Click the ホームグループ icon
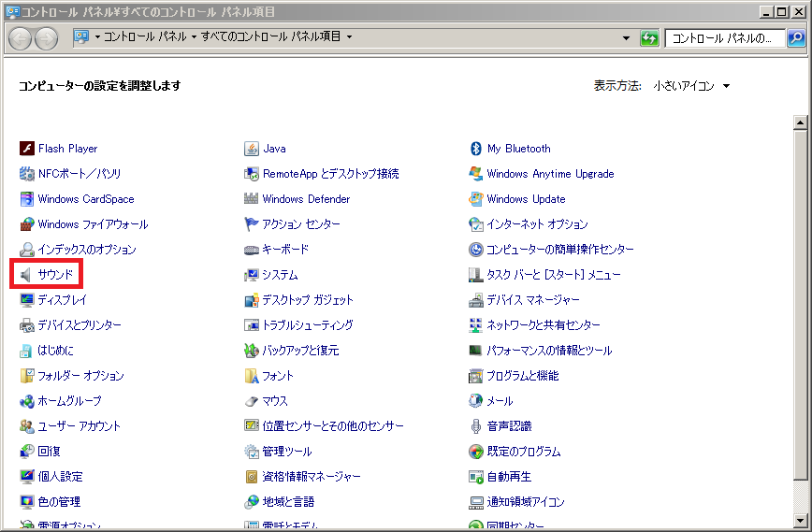This screenshot has height=532, width=812. 27,401
